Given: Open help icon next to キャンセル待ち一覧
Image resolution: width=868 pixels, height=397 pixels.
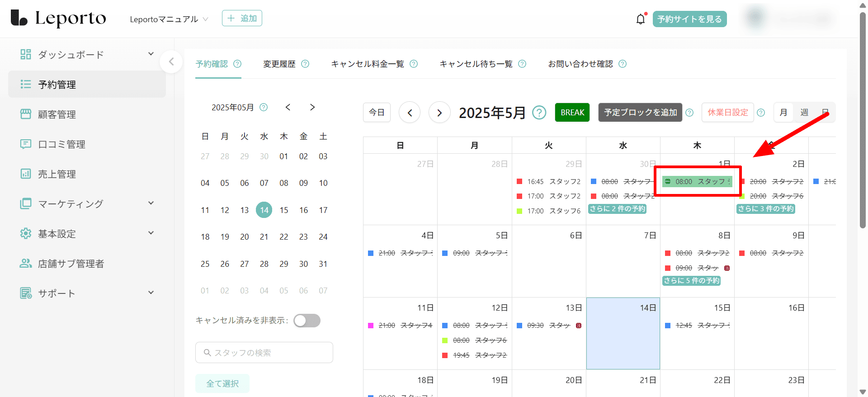Looking at the screenshot, I should [522, 64].
